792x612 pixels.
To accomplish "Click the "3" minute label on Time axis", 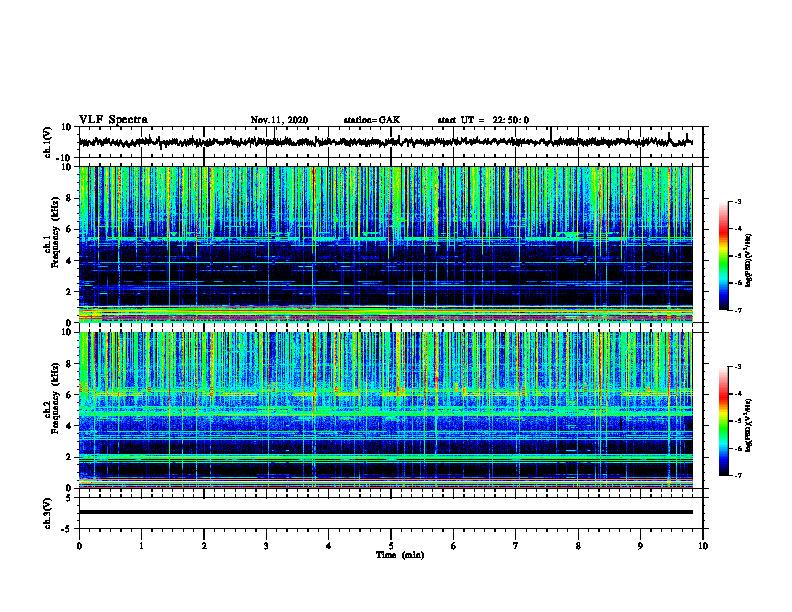I will [266, 546].
